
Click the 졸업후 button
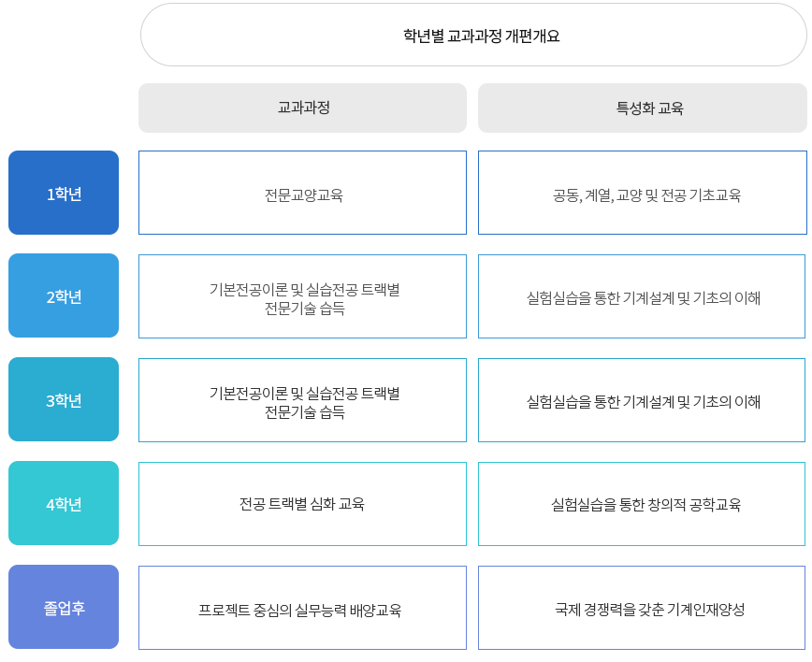tap(64, 608)
